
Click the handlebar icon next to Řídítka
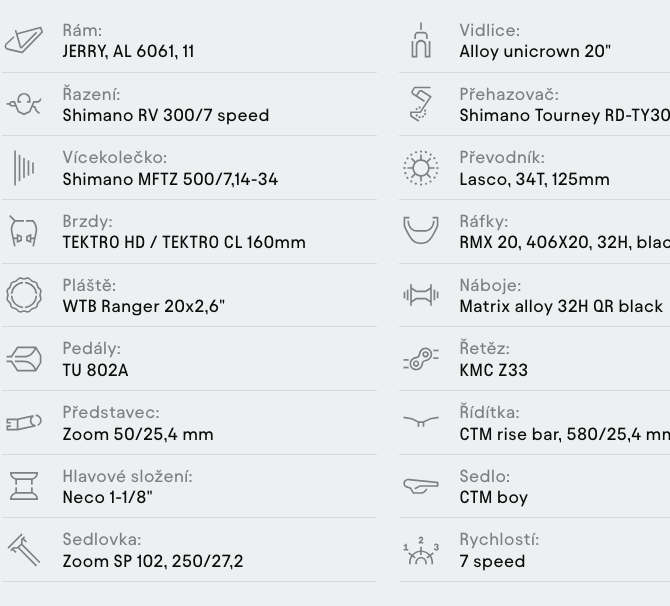tap(421, 421)
